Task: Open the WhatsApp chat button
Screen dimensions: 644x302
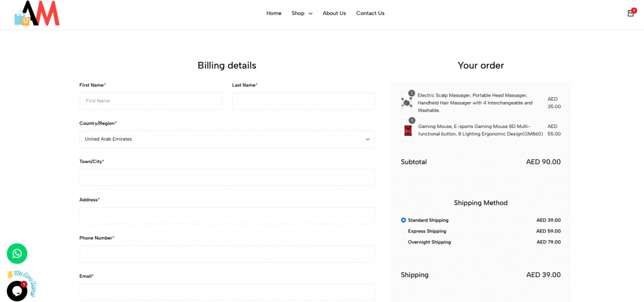Action: click(17, 254)
